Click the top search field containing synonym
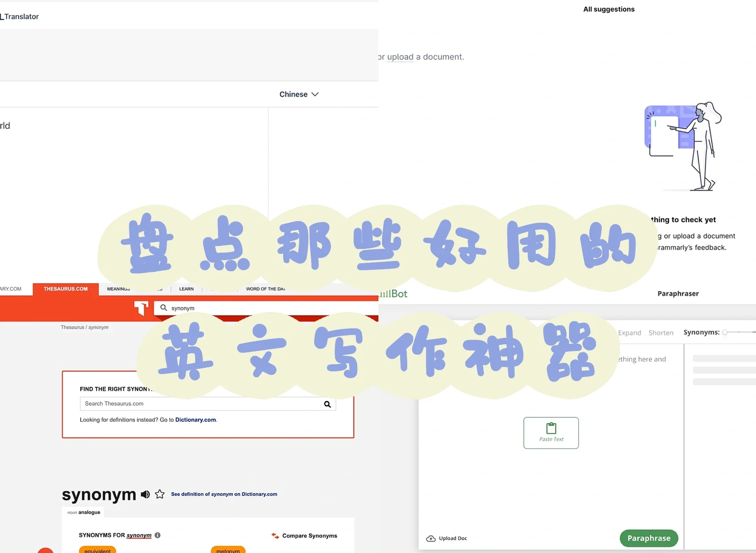 point(266,308)
